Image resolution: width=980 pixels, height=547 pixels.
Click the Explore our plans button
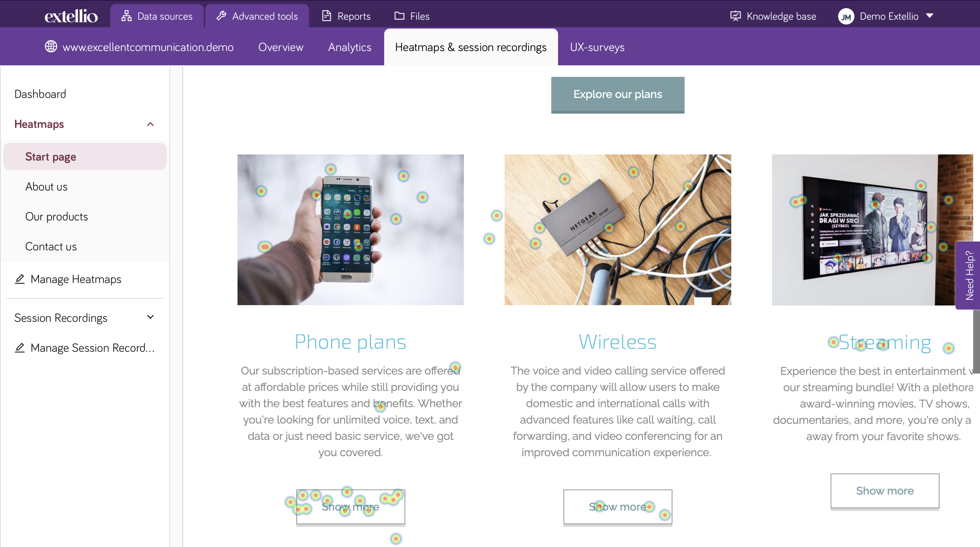(x=617, y=94)
